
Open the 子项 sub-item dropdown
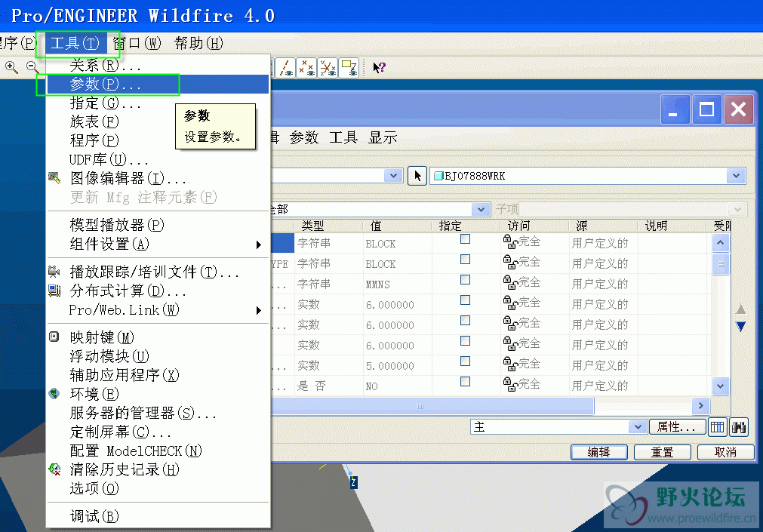point(737,209)
